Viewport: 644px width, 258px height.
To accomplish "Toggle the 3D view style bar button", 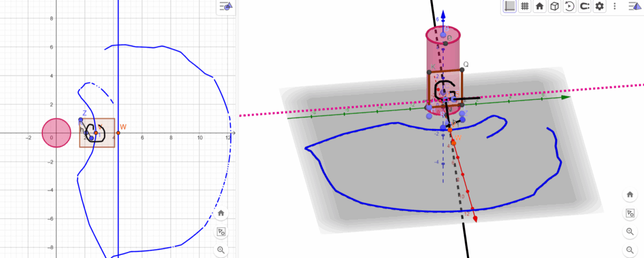I will (635, 6).
